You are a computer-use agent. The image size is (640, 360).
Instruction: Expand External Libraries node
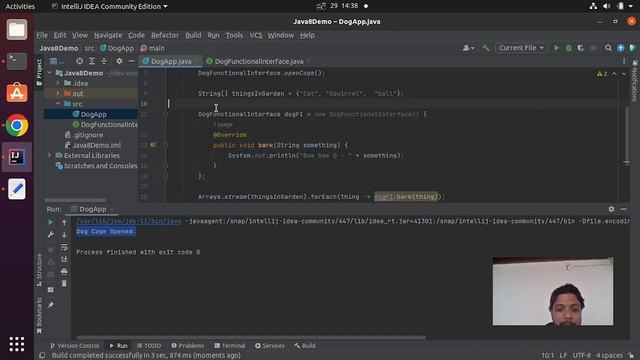click(50, 156)
